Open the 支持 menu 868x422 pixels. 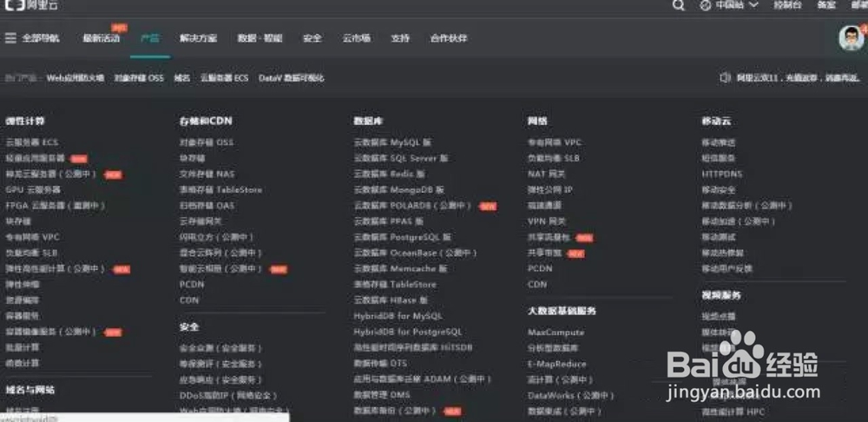click(x=400, y=38)
